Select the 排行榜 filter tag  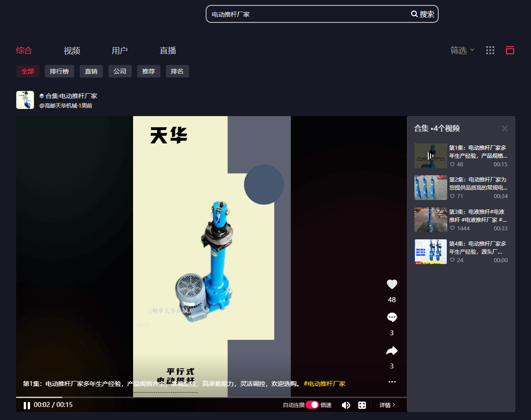coord(59,71)
